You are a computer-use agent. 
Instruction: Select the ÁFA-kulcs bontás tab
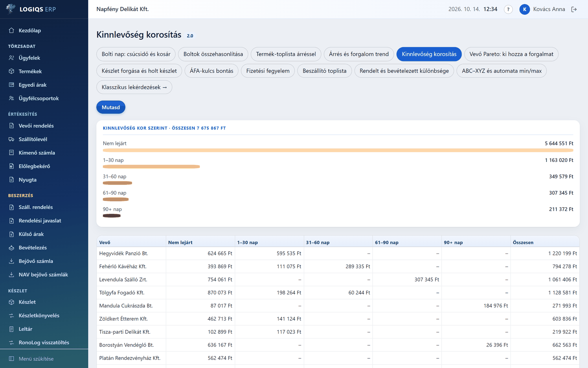(211, 71)
